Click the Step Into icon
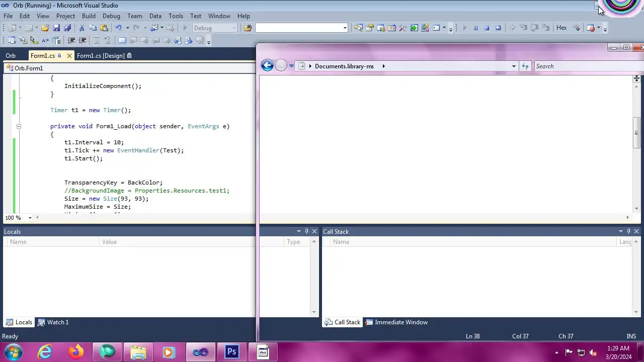Image resolution: width=644 pixels, height=362 pixels. point(523,28)
